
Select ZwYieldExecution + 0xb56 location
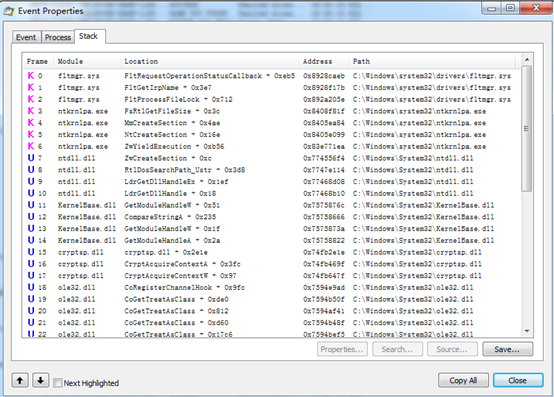point(174,146)
